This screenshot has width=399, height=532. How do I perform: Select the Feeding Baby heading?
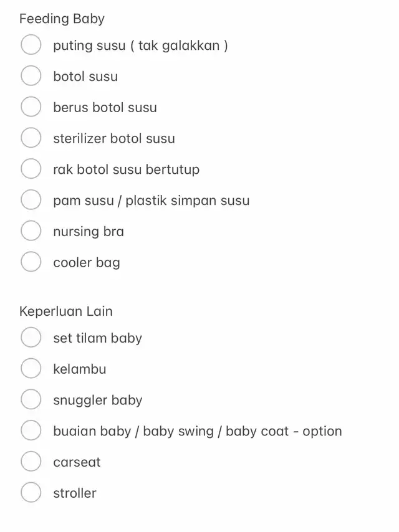[62, 19]
